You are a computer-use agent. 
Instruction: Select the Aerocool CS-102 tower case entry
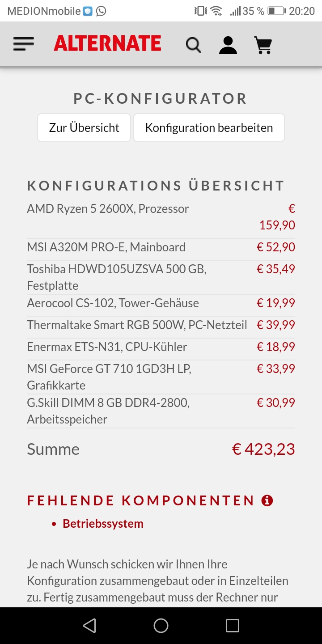pyautogui.click(x=113, y=303)
